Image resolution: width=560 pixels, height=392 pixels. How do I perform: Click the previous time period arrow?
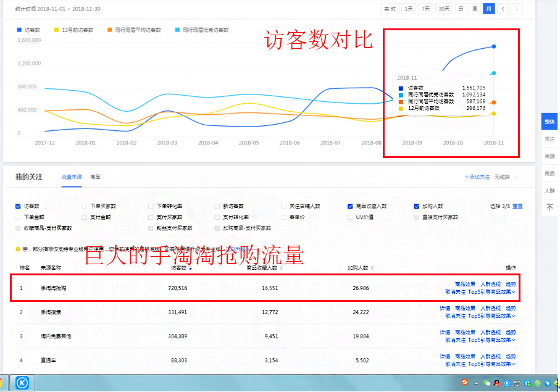click(x=503, y=9)
